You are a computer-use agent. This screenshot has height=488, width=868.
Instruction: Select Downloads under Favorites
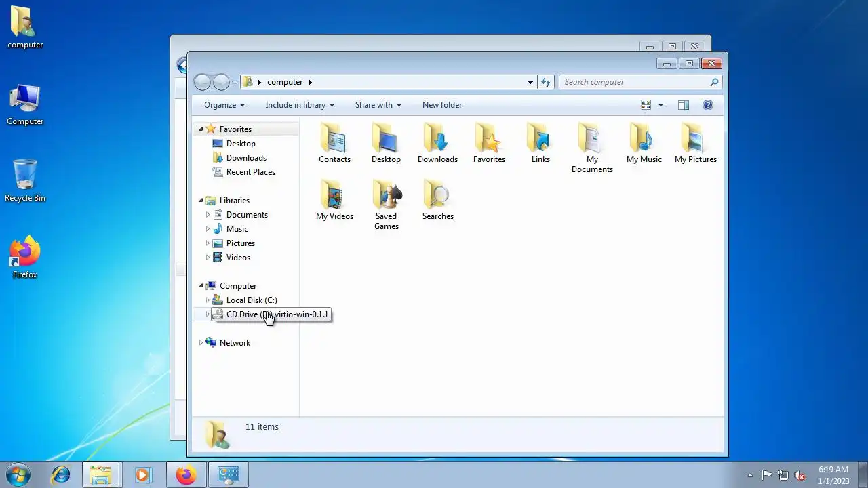coord(246,158)
